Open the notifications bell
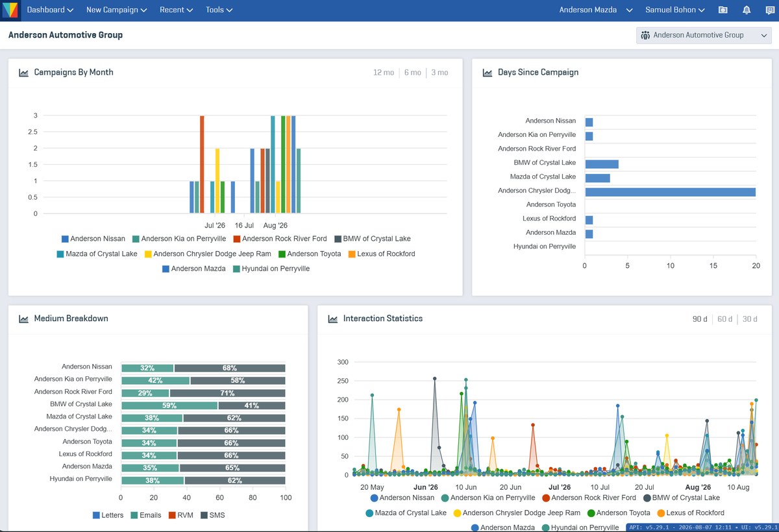The image size is (779, 532). pyautogui.click(x=747, y=10)
